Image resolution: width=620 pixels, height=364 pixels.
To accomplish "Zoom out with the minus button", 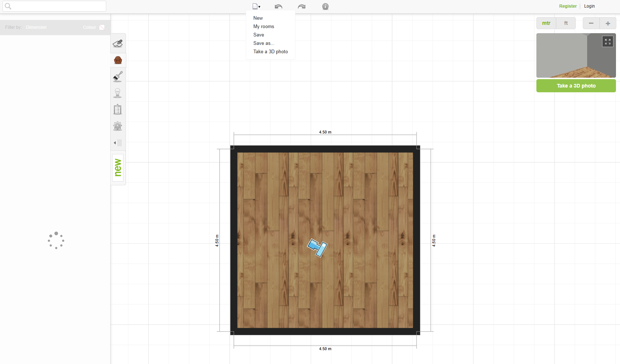I will click(x=591, y=23).
